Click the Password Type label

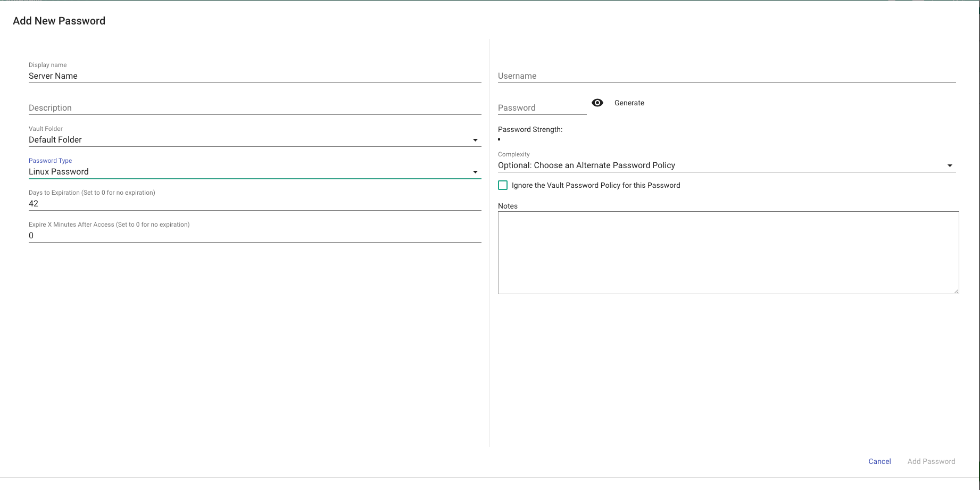coord(50,161)
